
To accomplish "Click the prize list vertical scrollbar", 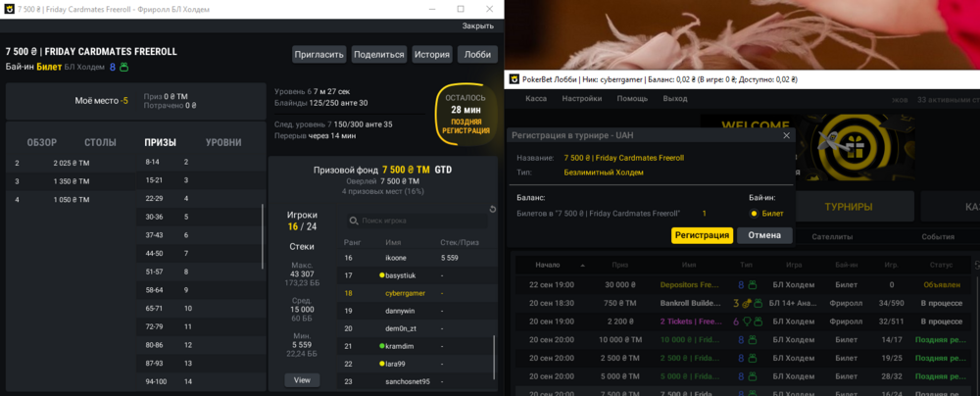I will point(263,235).
